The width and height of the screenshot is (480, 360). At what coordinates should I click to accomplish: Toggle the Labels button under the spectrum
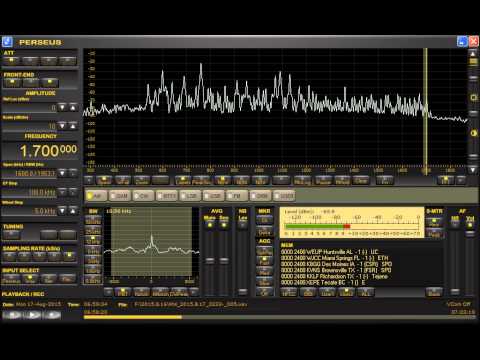183,180
